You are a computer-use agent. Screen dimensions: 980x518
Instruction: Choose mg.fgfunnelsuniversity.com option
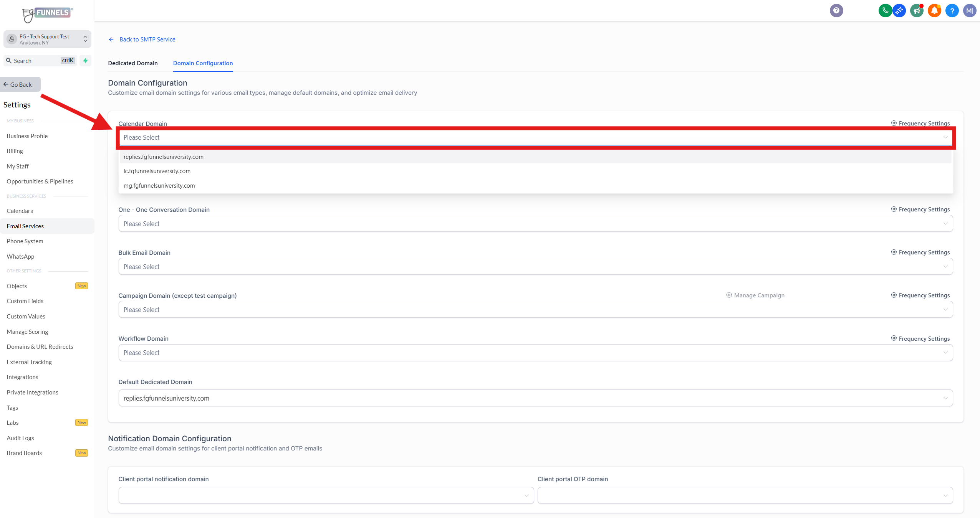(159, 186)
